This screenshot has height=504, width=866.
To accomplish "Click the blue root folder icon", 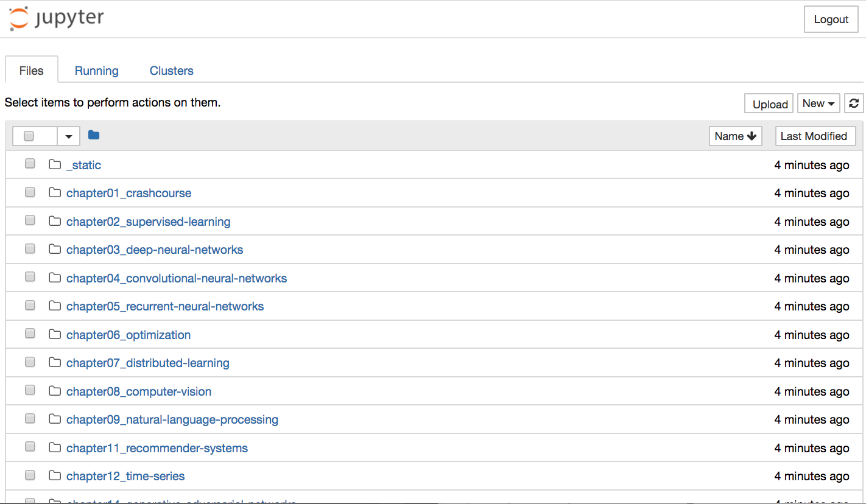I will click(93, 135).
